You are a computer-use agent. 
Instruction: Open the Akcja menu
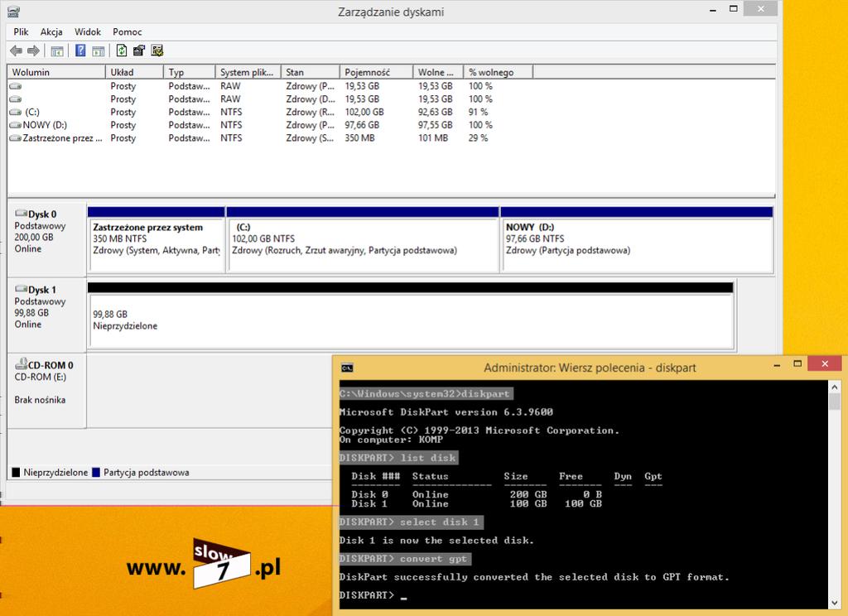tap(51, 32)
